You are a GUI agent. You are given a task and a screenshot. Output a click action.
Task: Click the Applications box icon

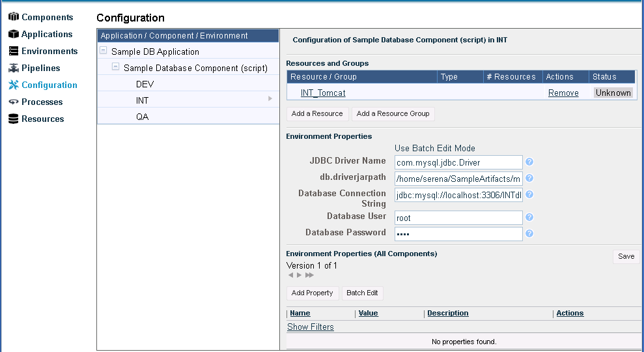point(13,34)
